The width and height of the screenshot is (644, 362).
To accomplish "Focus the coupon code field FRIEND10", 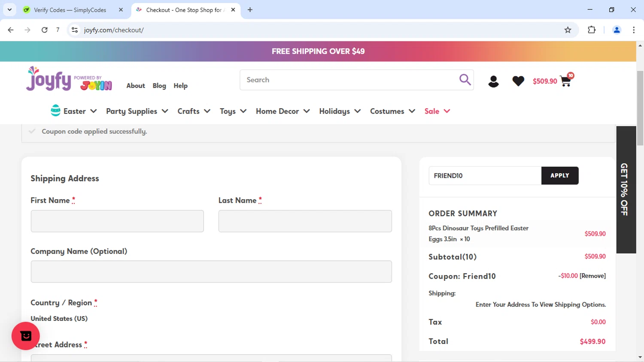I will coord(485,176).
